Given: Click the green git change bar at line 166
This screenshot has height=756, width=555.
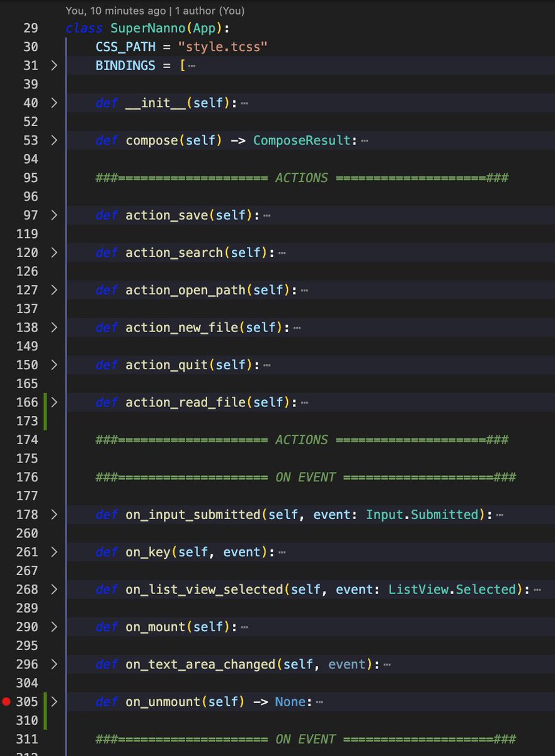Looking at the screenshot, I should pos(45,411).
